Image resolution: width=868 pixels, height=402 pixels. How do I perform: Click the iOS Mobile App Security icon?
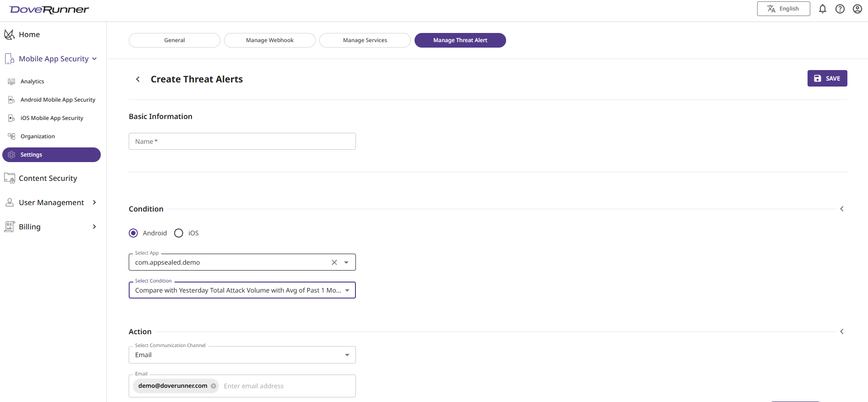pos(11,118)
